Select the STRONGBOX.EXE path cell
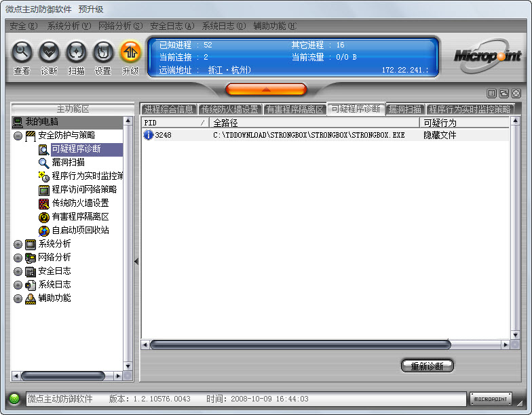Viewport: 532px width, 415px height. click(x=309, y=135)
